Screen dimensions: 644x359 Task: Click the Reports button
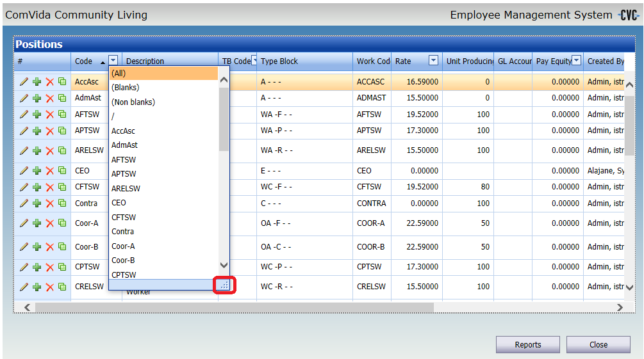[x=527, y=345]
